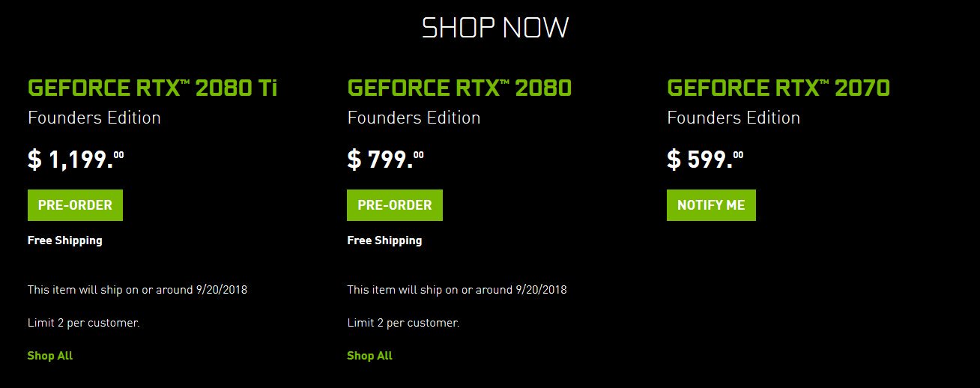This screenshot has height=388, width=980.
Task: Click Free Shipping below the RTX 2080 Ti button
Action: pos(65,240)
